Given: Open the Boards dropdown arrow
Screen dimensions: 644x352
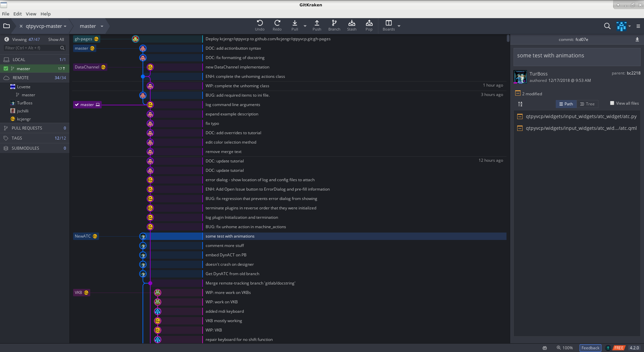Looking at the screenshot, I should tap(399, 26).
